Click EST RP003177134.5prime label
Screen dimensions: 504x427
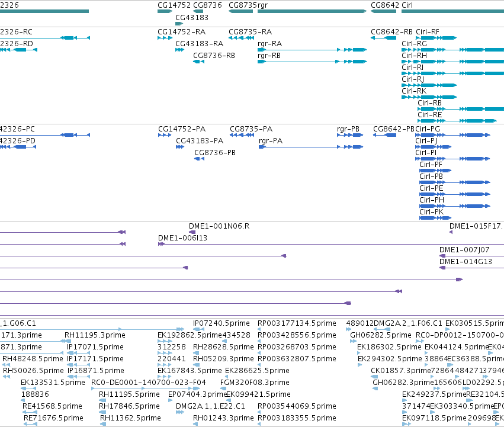[x=297, y=323]
